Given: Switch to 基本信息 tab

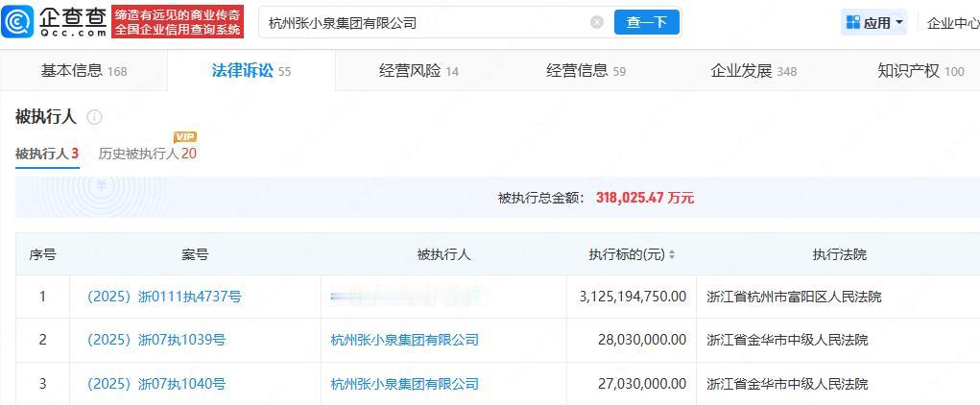Looking at the screenshot, I should coord(84,71).
